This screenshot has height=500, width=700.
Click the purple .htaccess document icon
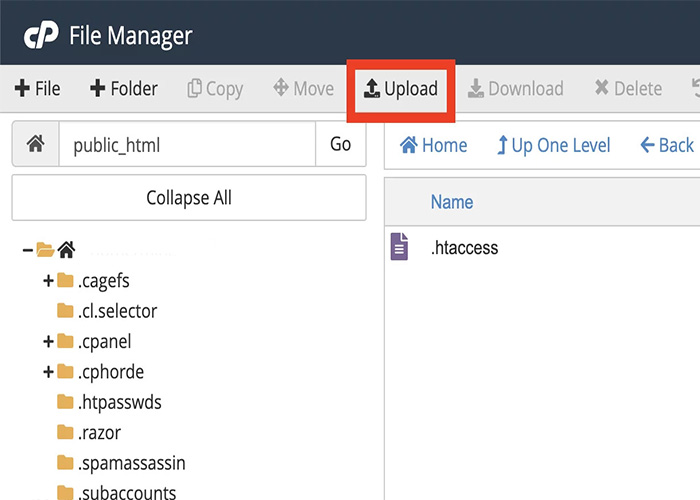click(400, 246)
